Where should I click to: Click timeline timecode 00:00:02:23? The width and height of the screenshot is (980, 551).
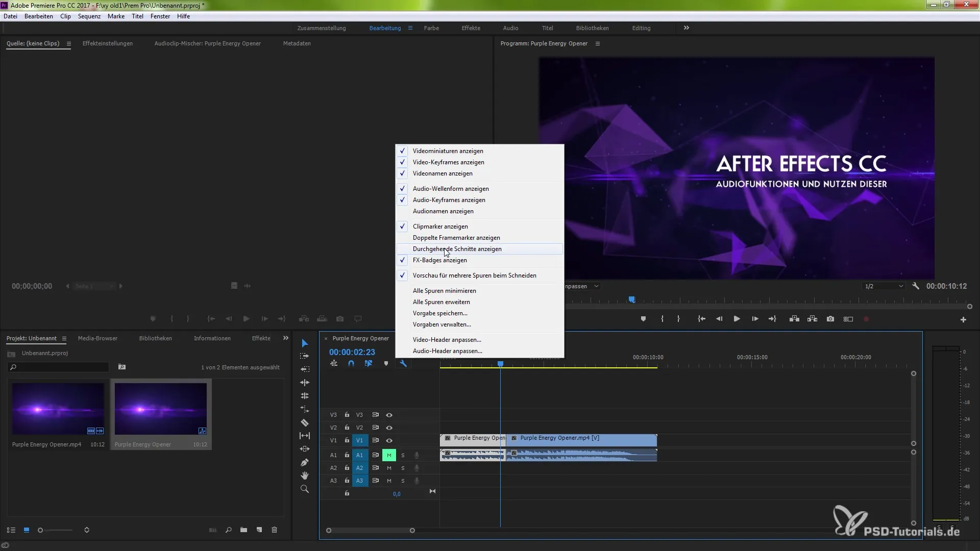coord(352,352)
